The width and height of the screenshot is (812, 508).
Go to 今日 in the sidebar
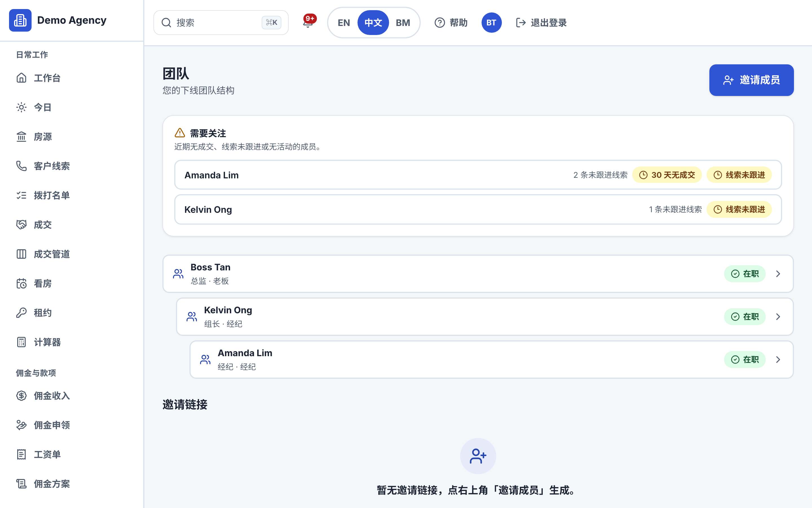(x=72, y=107)
